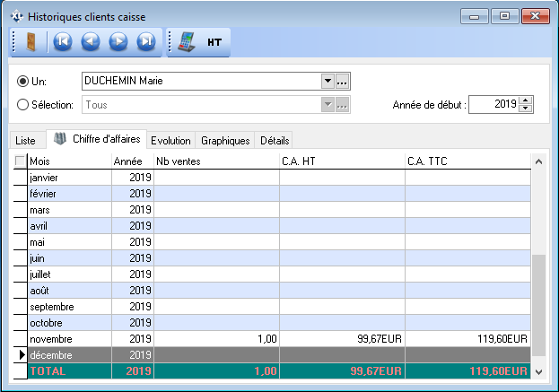Go to first record button

63,41
